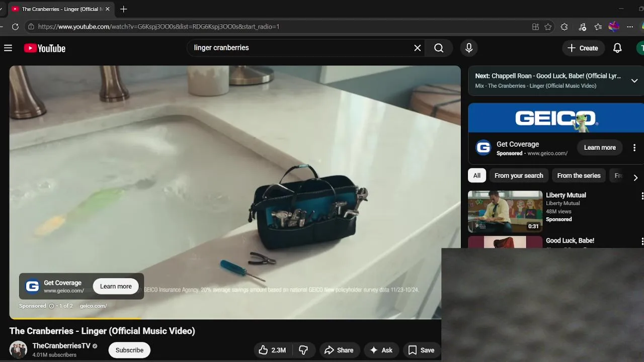Subscribe to TheCranberriesTV
The width and height of the screenshot is (644, 362).
tap(129, 350)
